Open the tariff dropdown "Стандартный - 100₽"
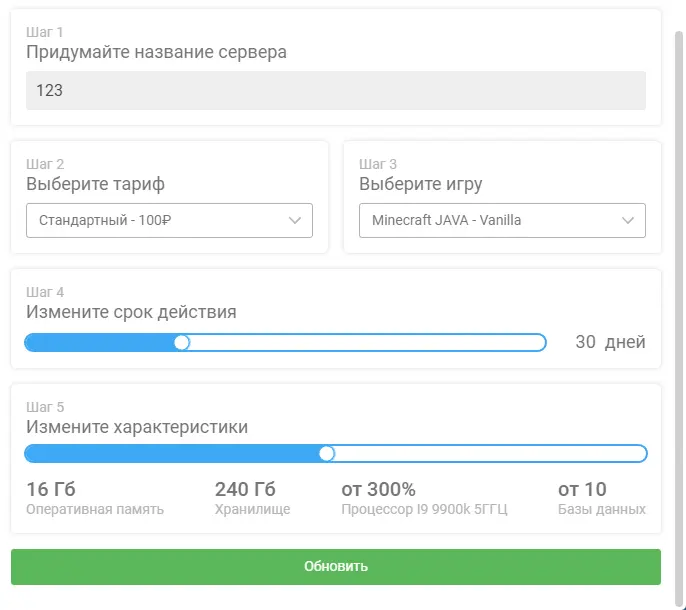 (160, 221)
